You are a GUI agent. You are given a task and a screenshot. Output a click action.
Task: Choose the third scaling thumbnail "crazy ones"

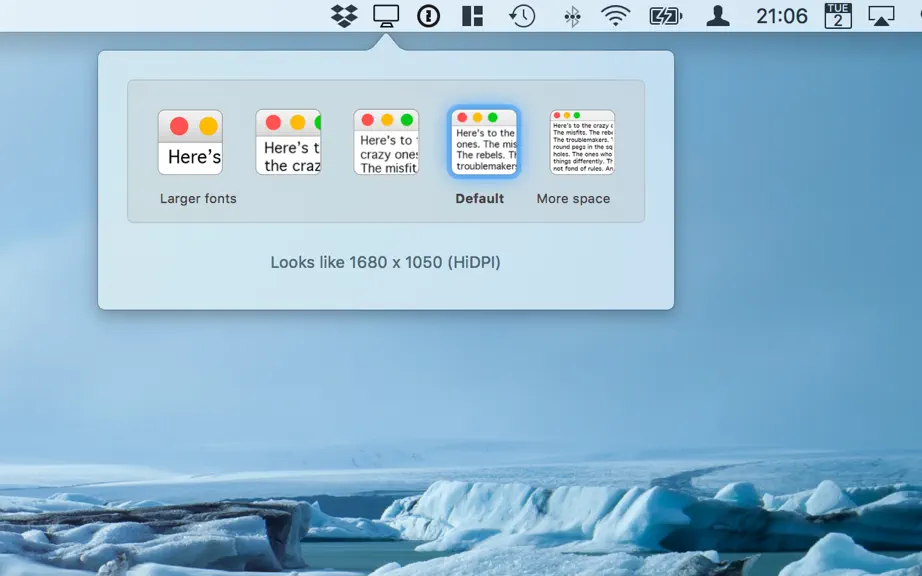click(x=386, y=142)
